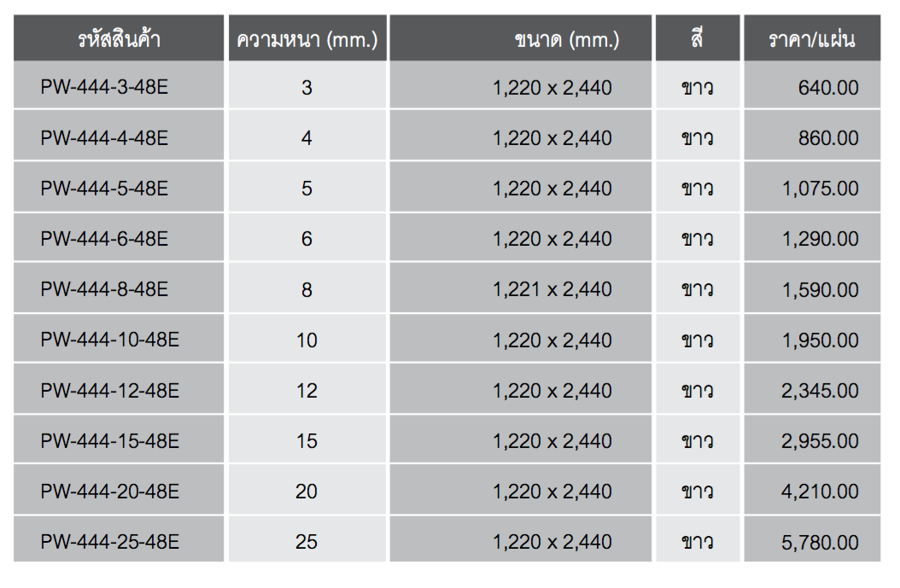900x588 pixels.
Task: Click the ความหนา (mm.) column header
Action: tap(307, 38)
